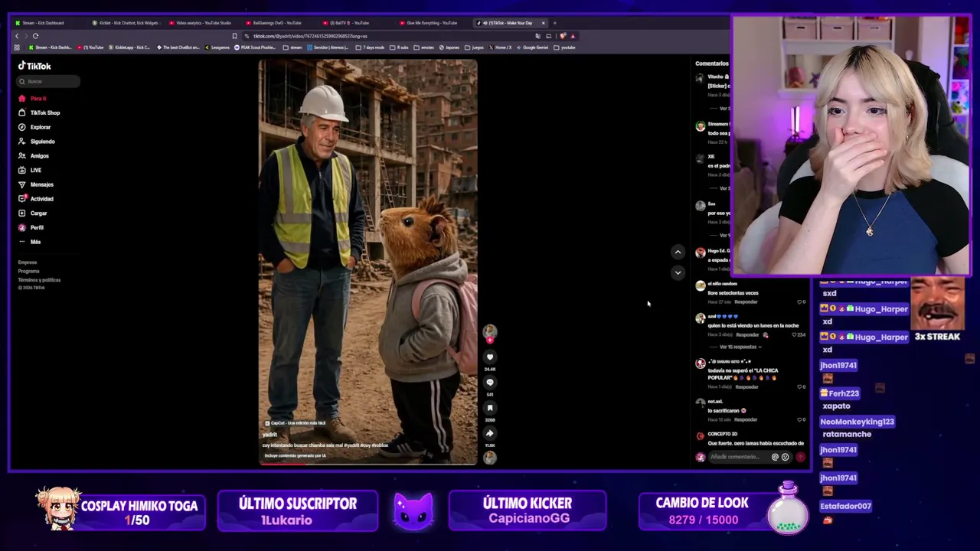
Task: Open the LIVE section
Action: point(30,170)
